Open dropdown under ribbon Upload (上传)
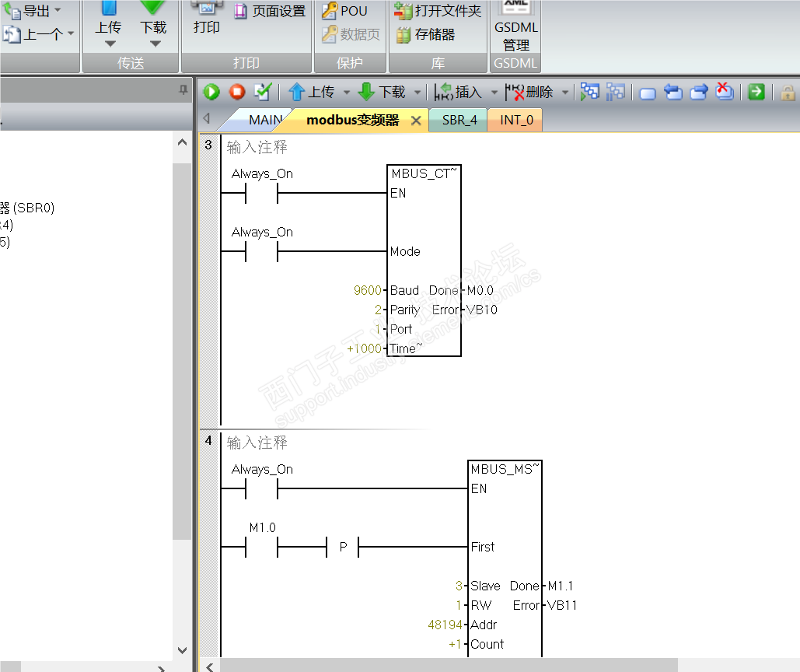 coord(110,44)
